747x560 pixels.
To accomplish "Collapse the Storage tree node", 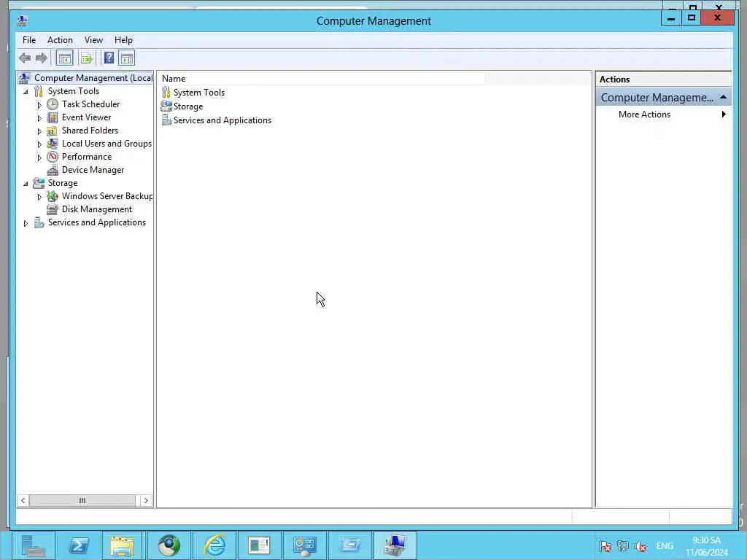I will (26, 183).
